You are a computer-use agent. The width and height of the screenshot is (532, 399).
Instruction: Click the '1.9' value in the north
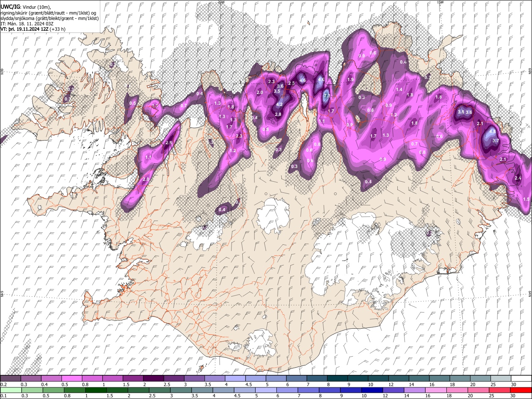pos(350,80)
